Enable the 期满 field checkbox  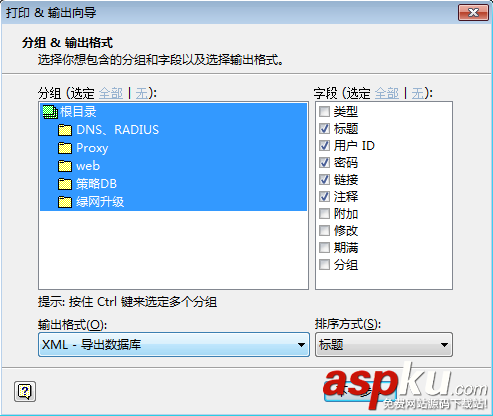[x=324, y=248]
